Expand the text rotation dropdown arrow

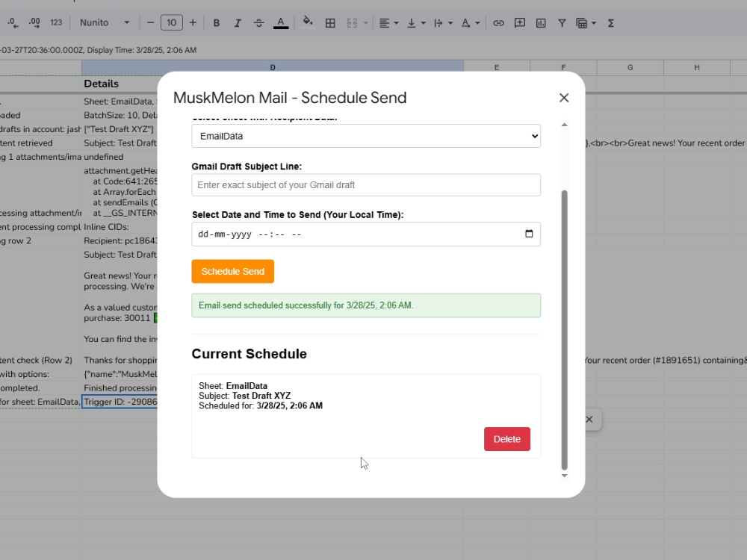477,23
